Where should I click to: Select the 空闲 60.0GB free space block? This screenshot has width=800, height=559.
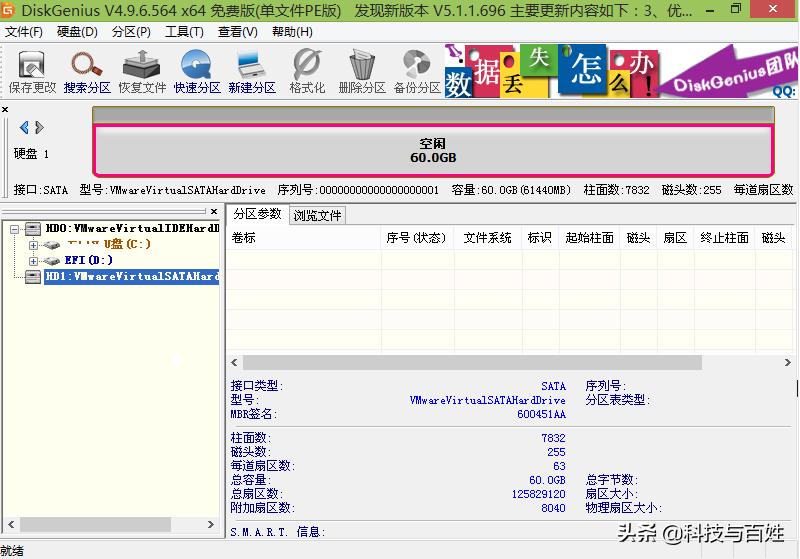433,150
